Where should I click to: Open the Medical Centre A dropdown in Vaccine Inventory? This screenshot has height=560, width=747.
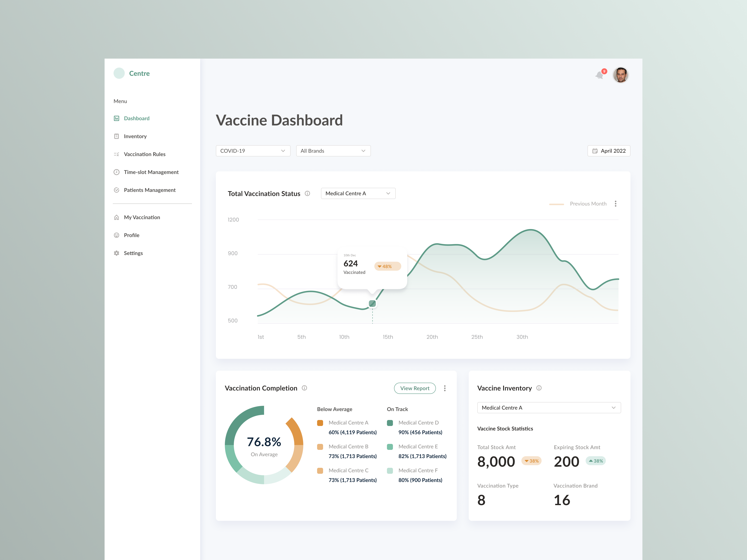point(549,407)
